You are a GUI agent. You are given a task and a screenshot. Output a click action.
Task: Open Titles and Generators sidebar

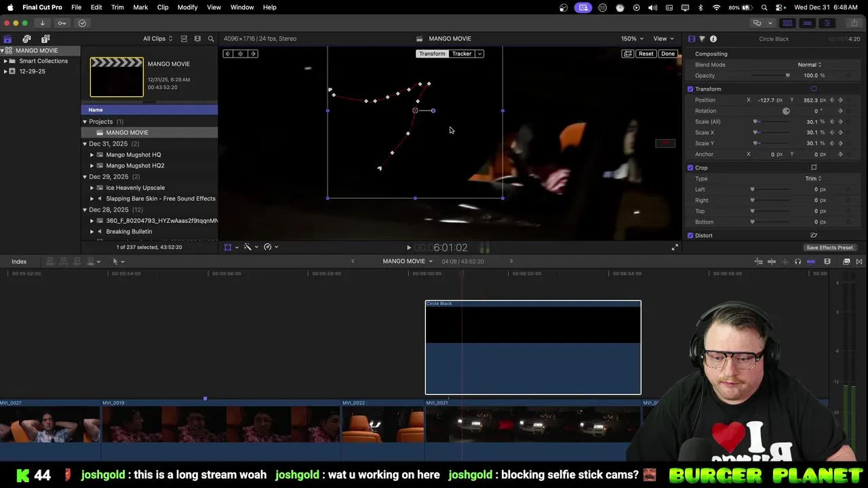(x=45, y=39)
